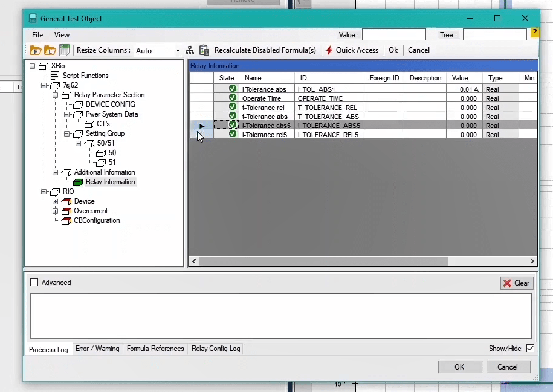Open the Resize Columns Auto dropdown
The height and width of the screenshot is (392, 553).
click(178, 51)
